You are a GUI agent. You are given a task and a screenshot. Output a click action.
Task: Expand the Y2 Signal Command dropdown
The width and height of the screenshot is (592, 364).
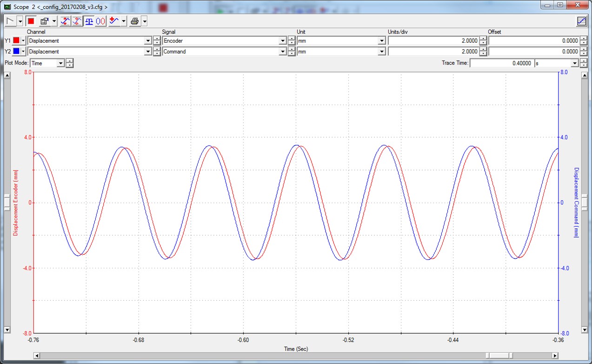point(282,52)
